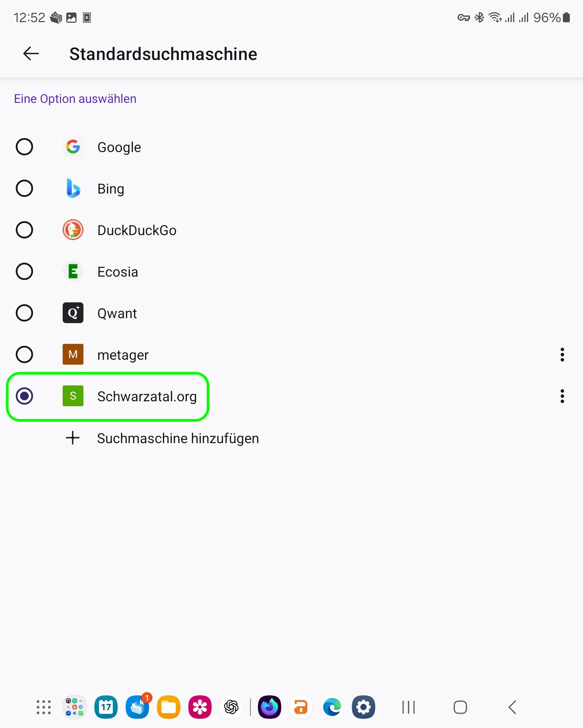Open Schwarzatal.org three-dot overflow menu
This screenshot has width=583, height=728.
tap(562, 396)
